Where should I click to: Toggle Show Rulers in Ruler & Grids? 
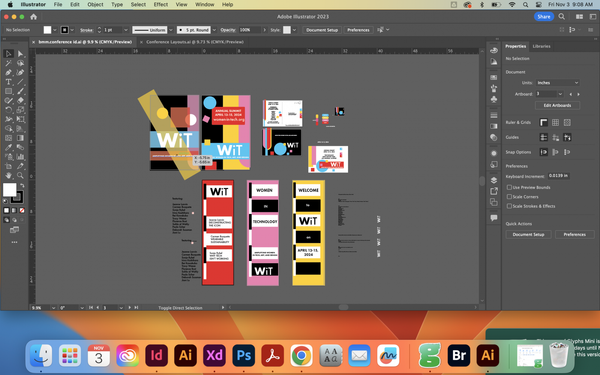(x=543, y=122)
